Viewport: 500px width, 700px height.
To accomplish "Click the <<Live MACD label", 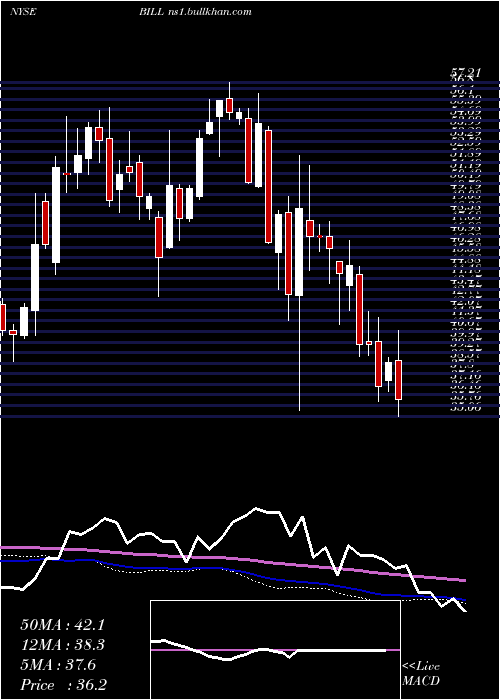I will point(421,673).
